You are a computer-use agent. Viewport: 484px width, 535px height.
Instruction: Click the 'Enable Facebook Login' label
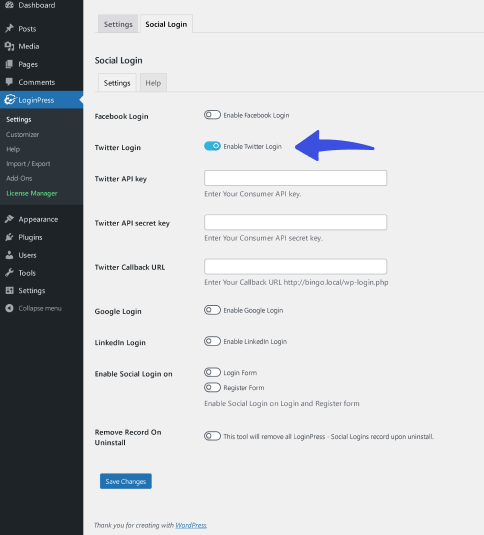[256, 115]
